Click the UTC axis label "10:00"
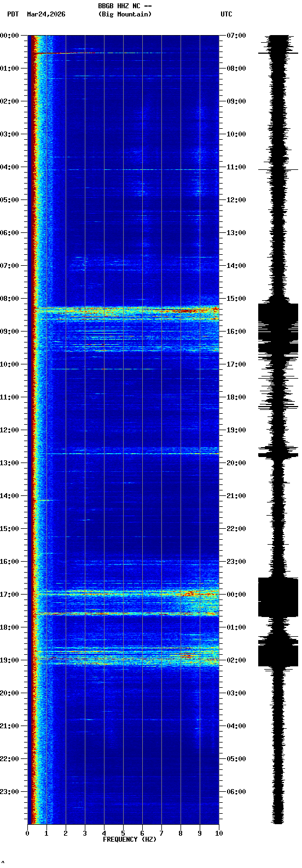302x868 pixels. (236, 134)
